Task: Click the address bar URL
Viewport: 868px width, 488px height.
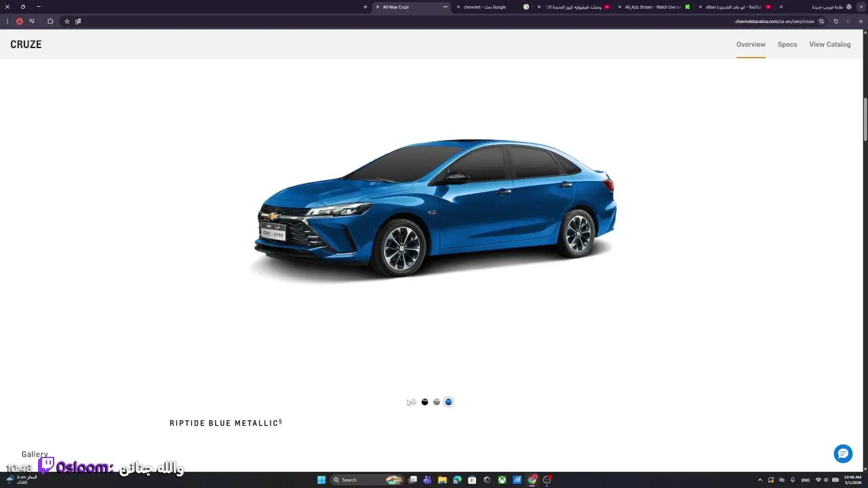Action: click(774, 21)
